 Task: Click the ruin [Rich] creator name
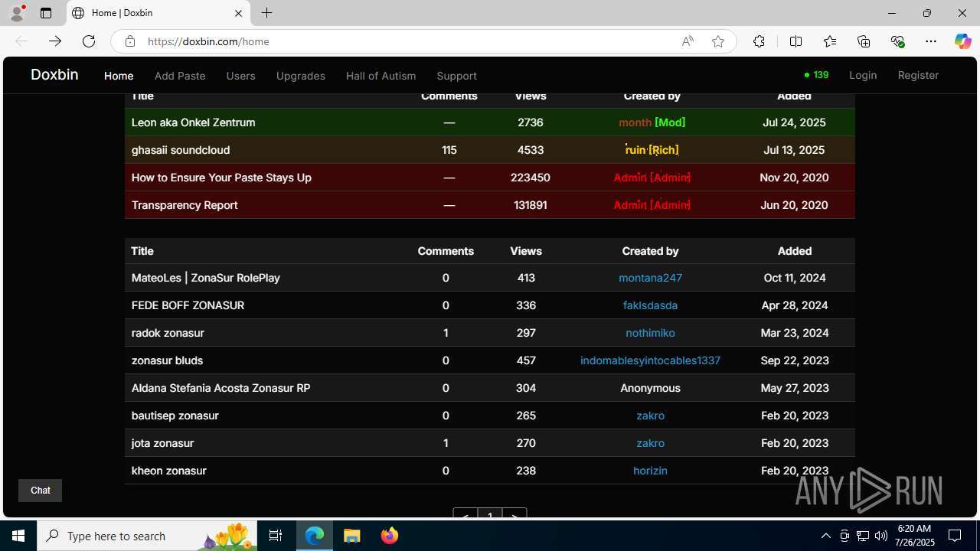pos(652,150)
